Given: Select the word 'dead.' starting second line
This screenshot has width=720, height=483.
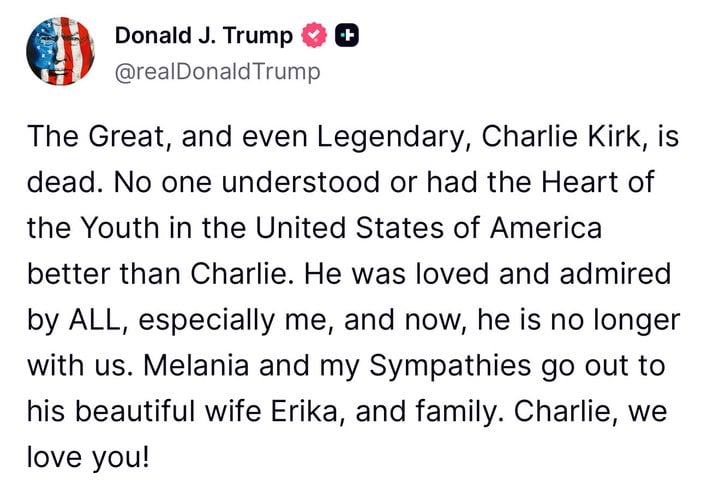Looking at the screenshot, I should tap(65, 182).
